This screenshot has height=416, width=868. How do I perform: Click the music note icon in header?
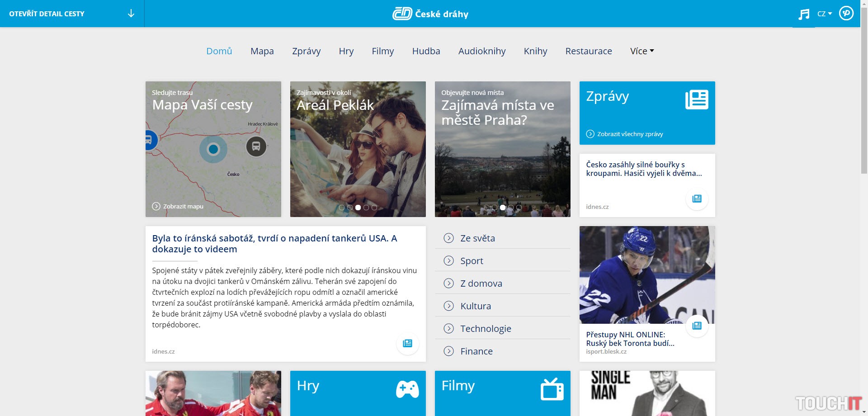tap(804, 14)
